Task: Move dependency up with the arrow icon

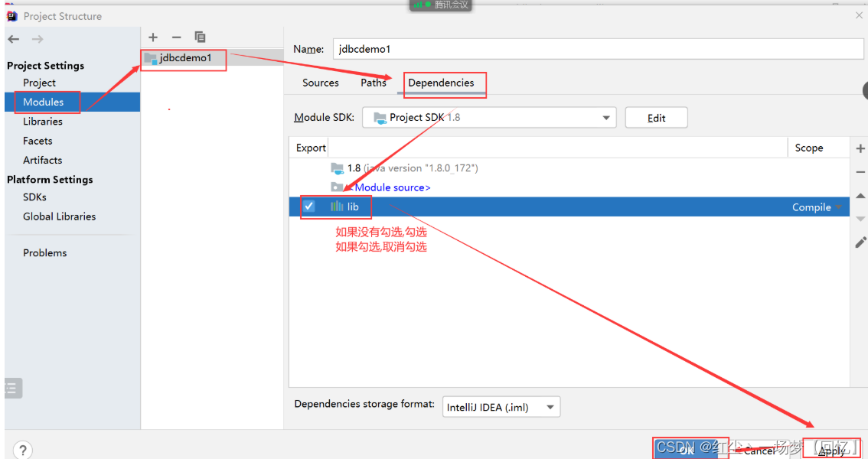Action: point(860,196)
